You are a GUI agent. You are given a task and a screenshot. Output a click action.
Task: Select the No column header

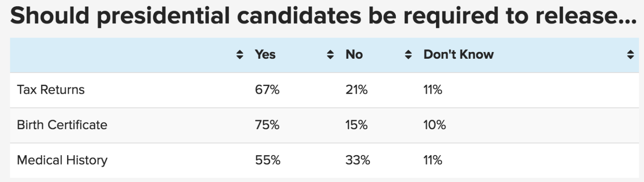tap(354, 55)
